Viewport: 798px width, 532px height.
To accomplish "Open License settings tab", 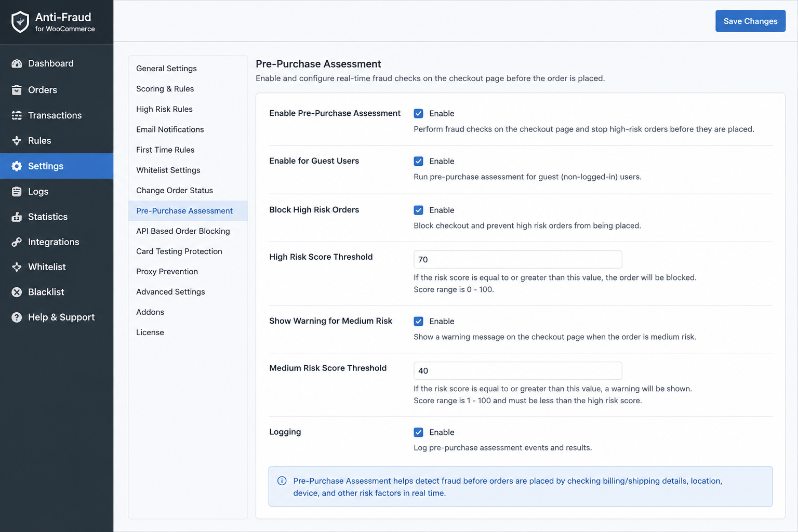I will (x=188, y=332).
